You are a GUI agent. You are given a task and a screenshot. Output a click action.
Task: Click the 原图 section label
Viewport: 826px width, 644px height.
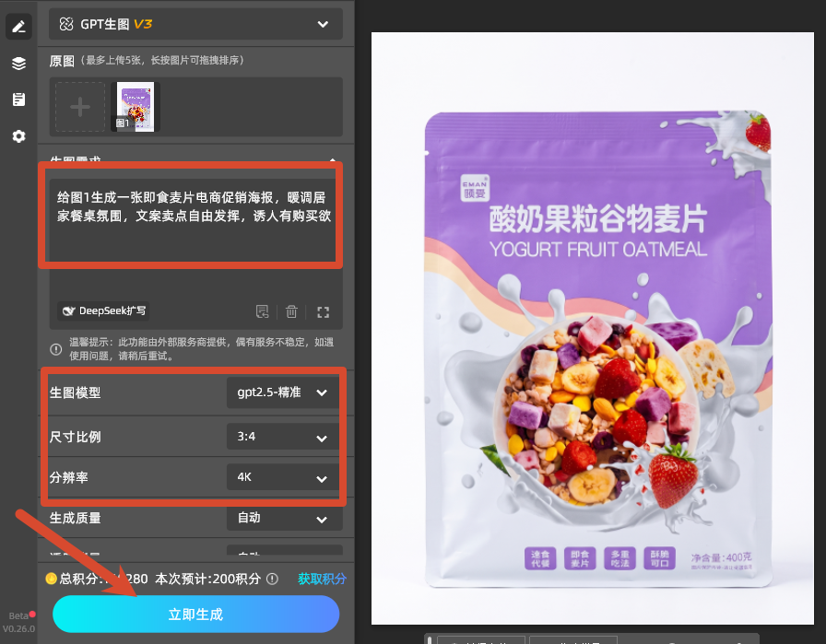[x=62, y=61]
